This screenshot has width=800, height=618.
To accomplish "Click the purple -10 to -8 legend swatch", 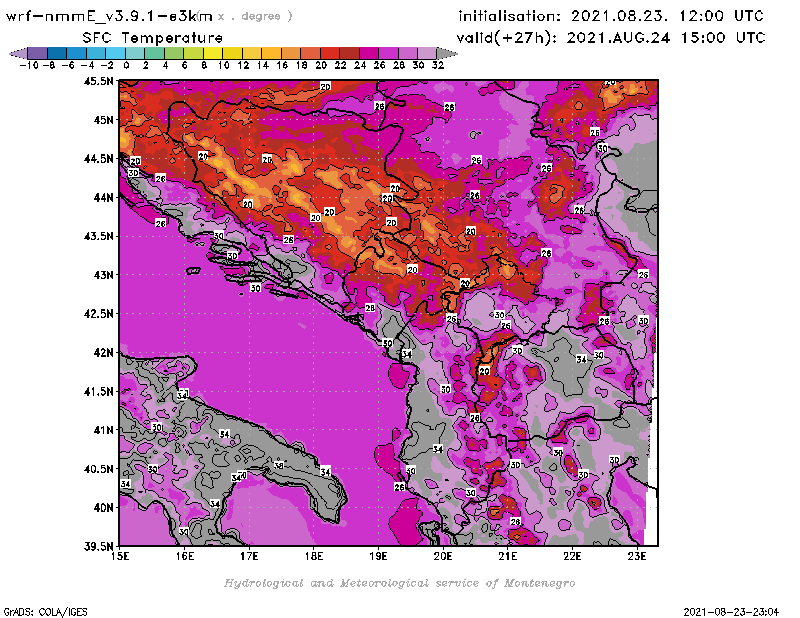I will coord(38,53).
